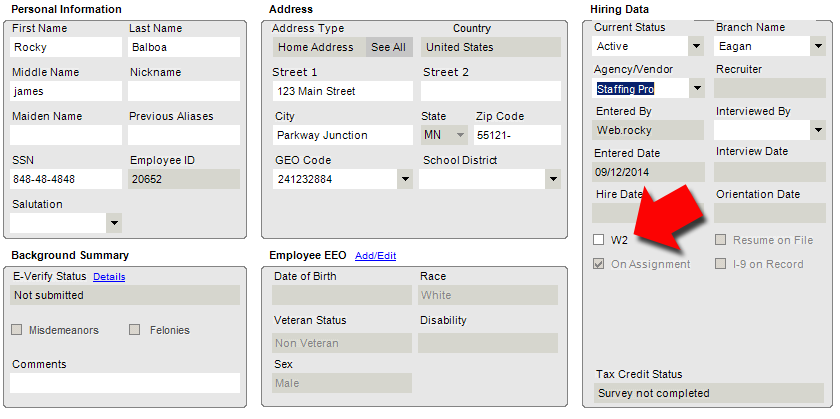Click the Nickname field
This screenshot has height=419, width=840.
click(x=184, y=91)
